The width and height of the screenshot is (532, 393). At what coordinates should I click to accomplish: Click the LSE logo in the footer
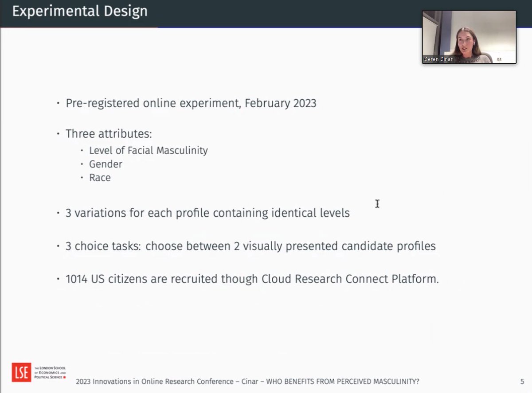click(x=21, y=373)
